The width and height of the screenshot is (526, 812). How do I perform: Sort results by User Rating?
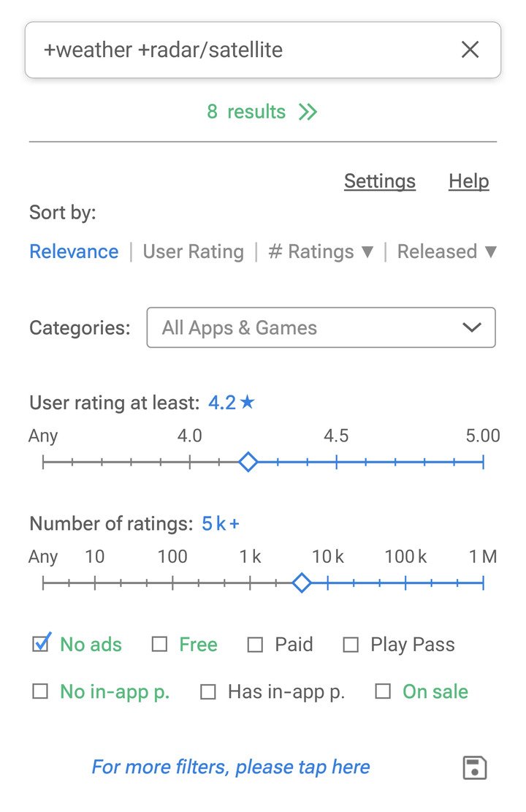pos(193,251)
